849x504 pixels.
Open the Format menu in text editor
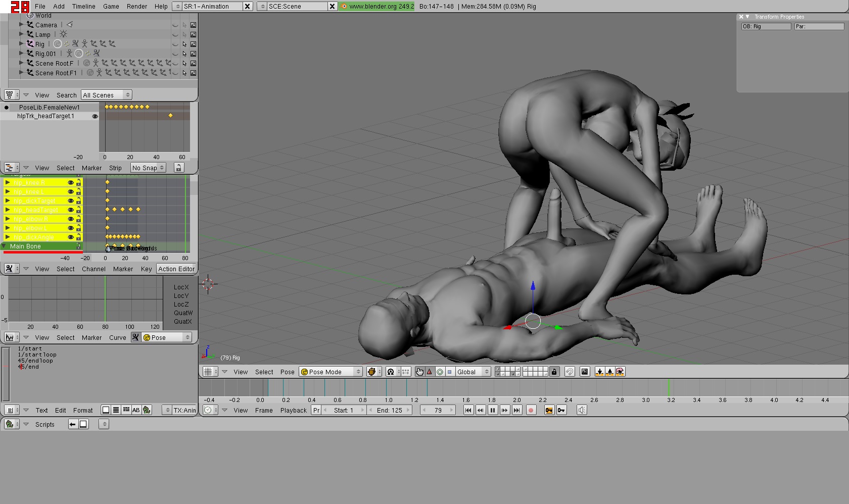coord(83,410)
